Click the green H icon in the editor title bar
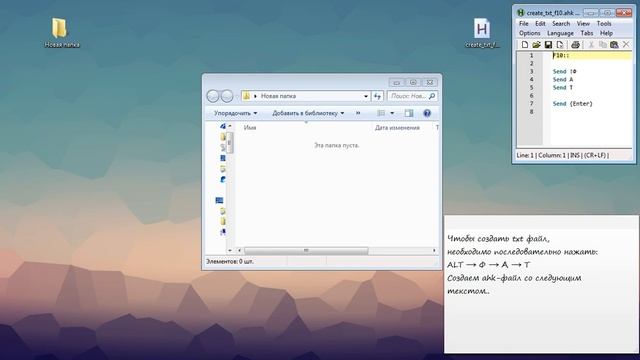640x360 pixels. 520,13
